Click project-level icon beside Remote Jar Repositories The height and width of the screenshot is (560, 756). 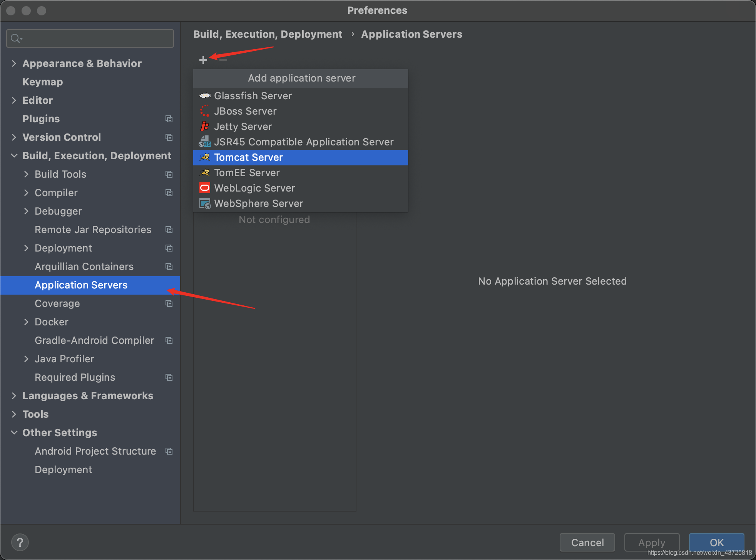click(x=169, y=230)
